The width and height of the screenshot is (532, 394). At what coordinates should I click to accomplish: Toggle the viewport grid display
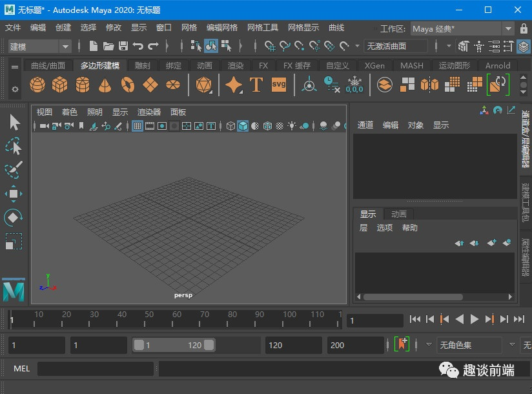[x=138, y=126]
